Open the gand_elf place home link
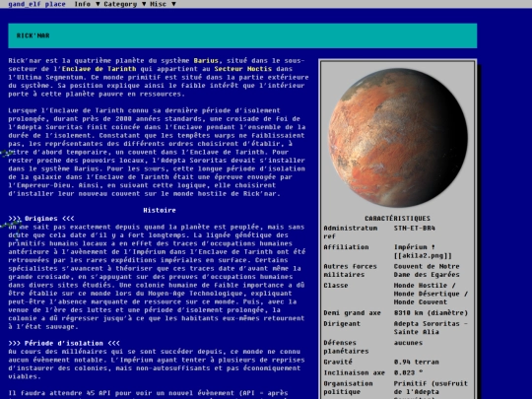This screenshot has width=532, height=399. (36, 4)
